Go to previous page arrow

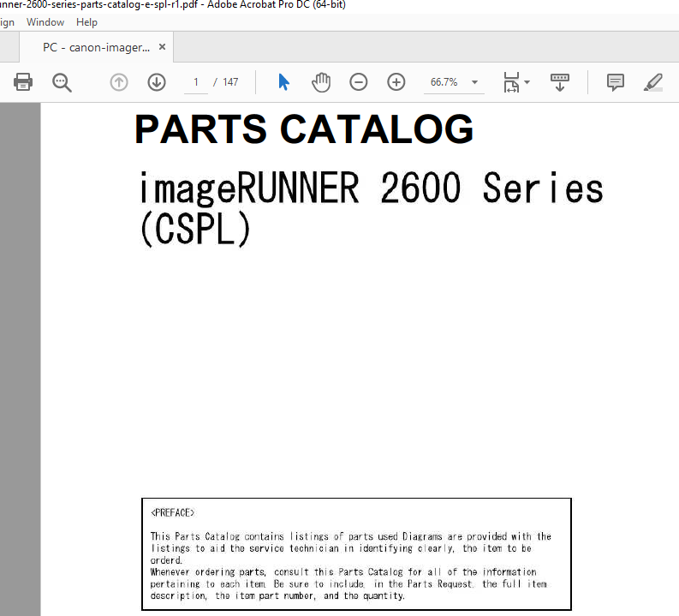click(119, 82)
